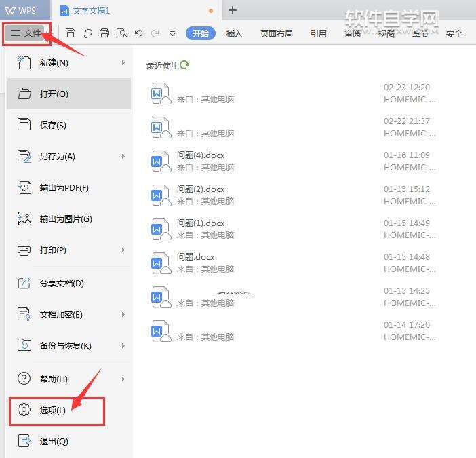Image resolution: width=476 pixels, height=458 pixels.
Task: Choose 退出(Q) to exit WPS
Action: pos(69,441)
